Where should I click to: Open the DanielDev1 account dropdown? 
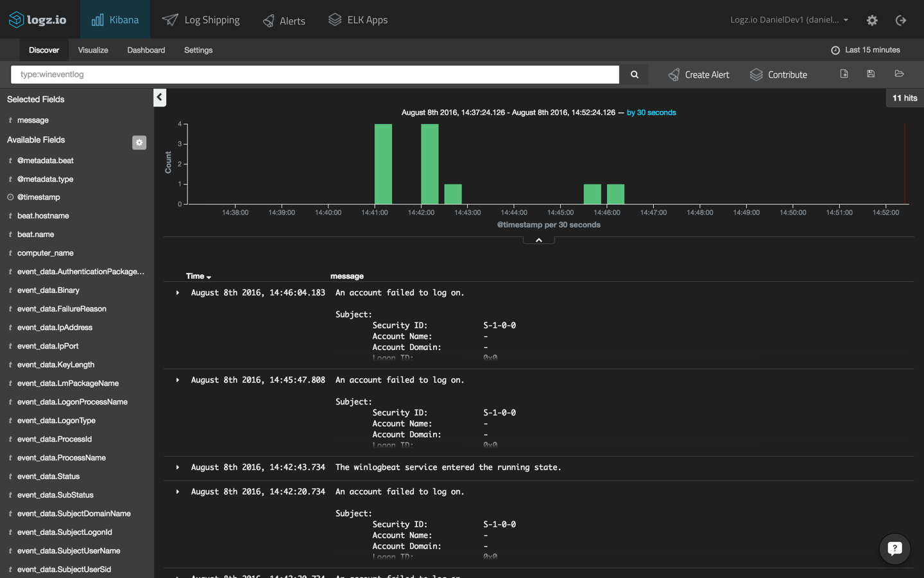pyautogui.click(x=789, y=19)
